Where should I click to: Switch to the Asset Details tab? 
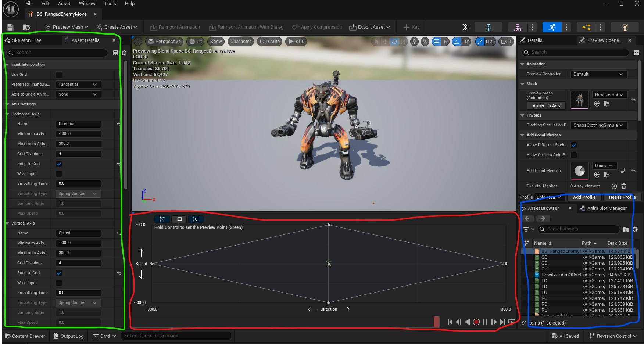(85, 40)
